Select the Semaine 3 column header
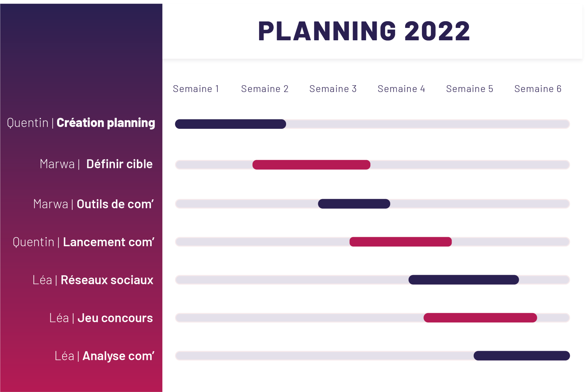The height and width of the screenshot is (392, 588). pos(333,89)
